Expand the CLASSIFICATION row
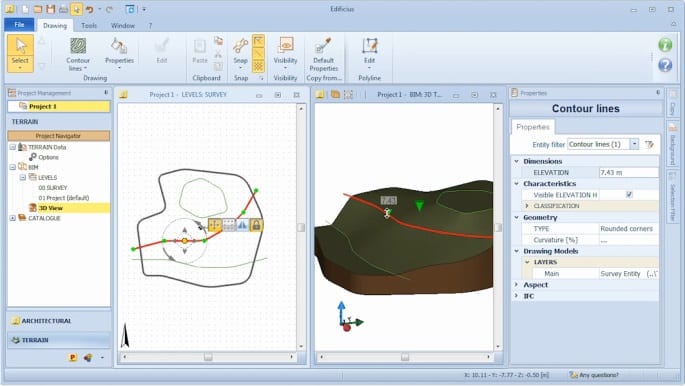Viewport: 685px width, 386px height. (527, 206)
